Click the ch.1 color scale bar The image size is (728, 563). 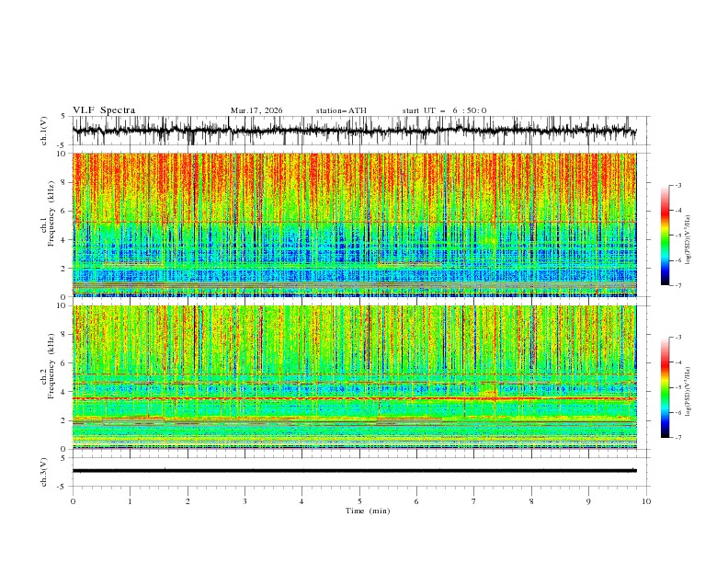[665, 235]
